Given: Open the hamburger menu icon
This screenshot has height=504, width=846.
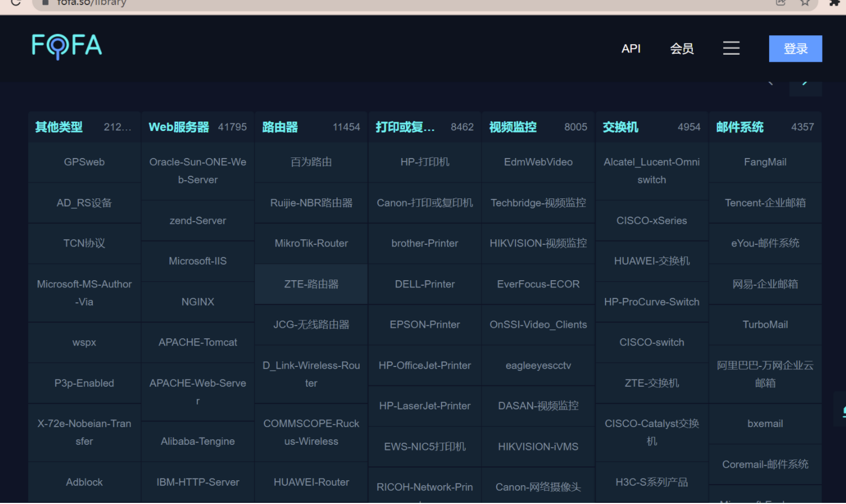Looking at the screenshot, I should click(x=731, y=48).
